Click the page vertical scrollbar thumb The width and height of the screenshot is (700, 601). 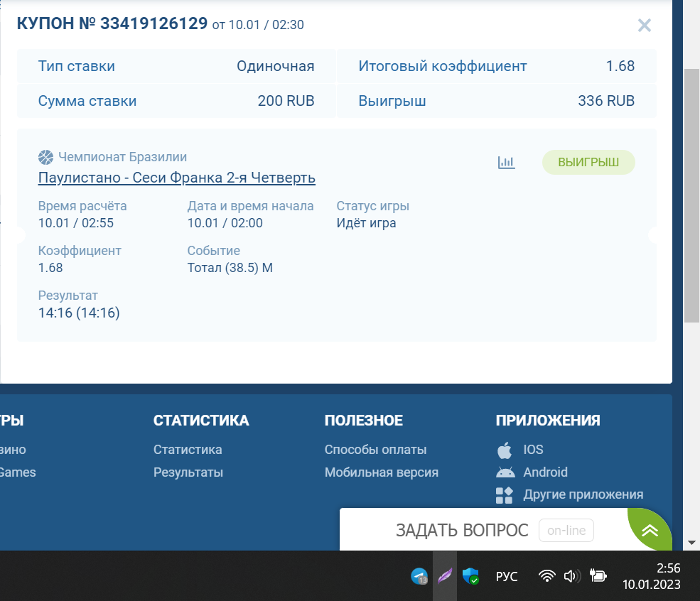(691, 195)
